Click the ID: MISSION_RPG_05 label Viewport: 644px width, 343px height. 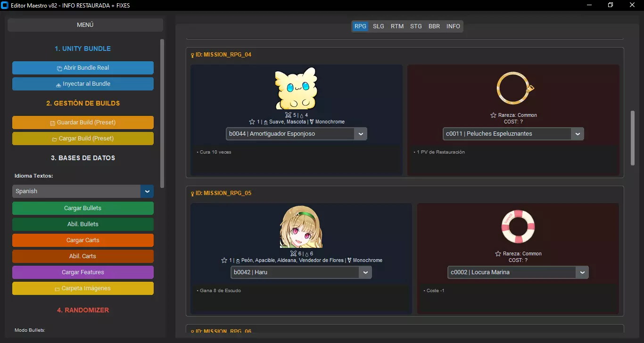(223, 193)
